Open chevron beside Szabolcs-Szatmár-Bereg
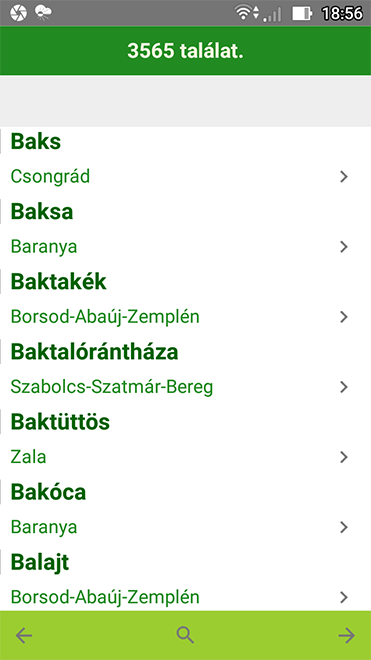Viewport: 371px width, 660px height. pos(344,387)
